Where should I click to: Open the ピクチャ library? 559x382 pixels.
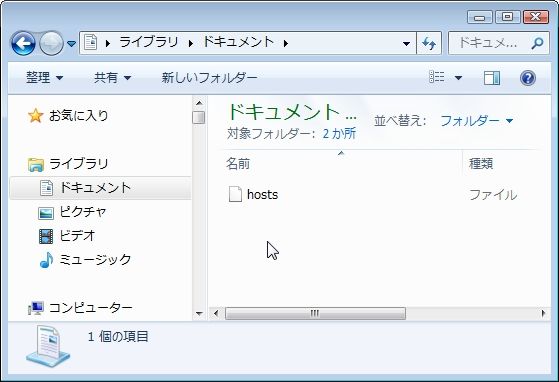pyautogui.click(x=82, y=212)
